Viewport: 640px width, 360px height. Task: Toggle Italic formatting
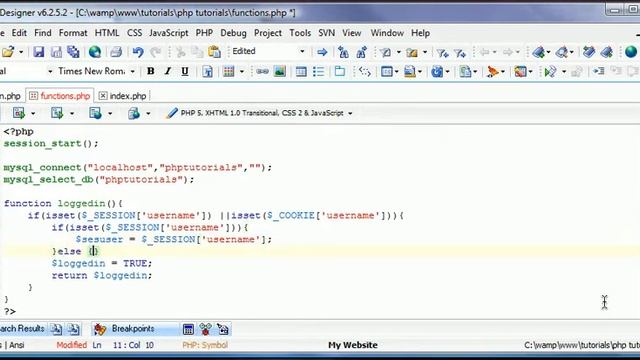(168, 71)
